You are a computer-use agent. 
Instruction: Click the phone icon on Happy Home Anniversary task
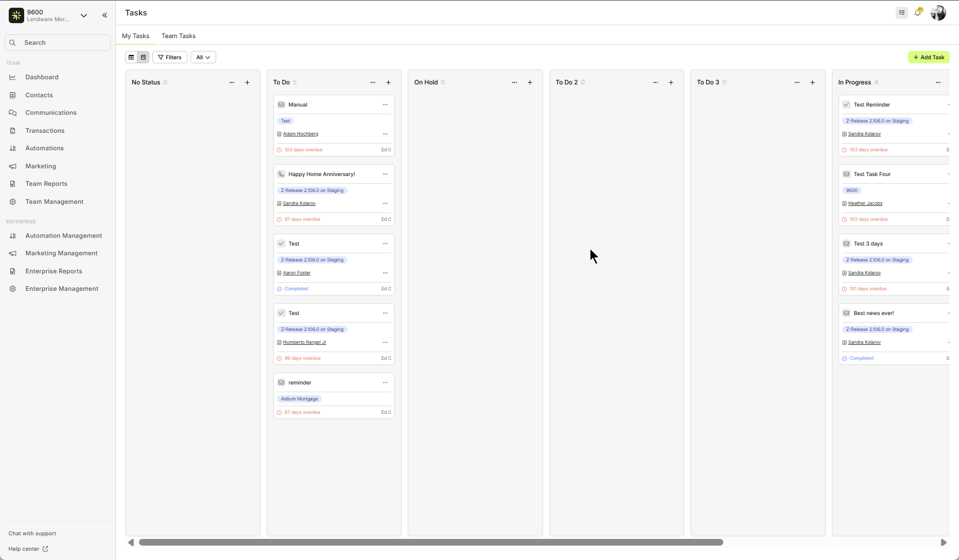point(281,174)
